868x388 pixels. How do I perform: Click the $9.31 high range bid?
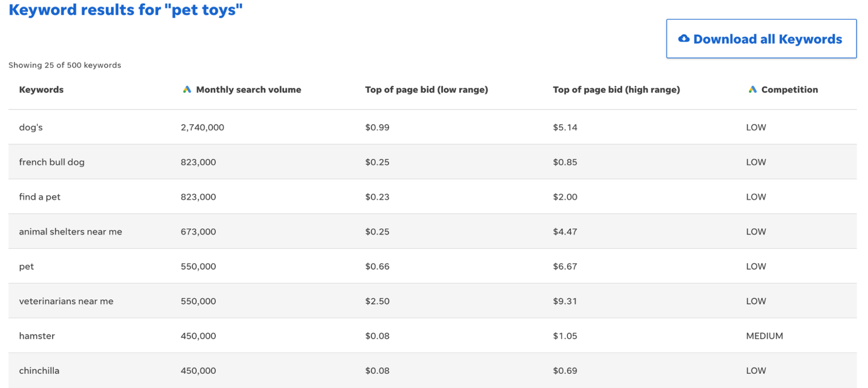[565, 301]
